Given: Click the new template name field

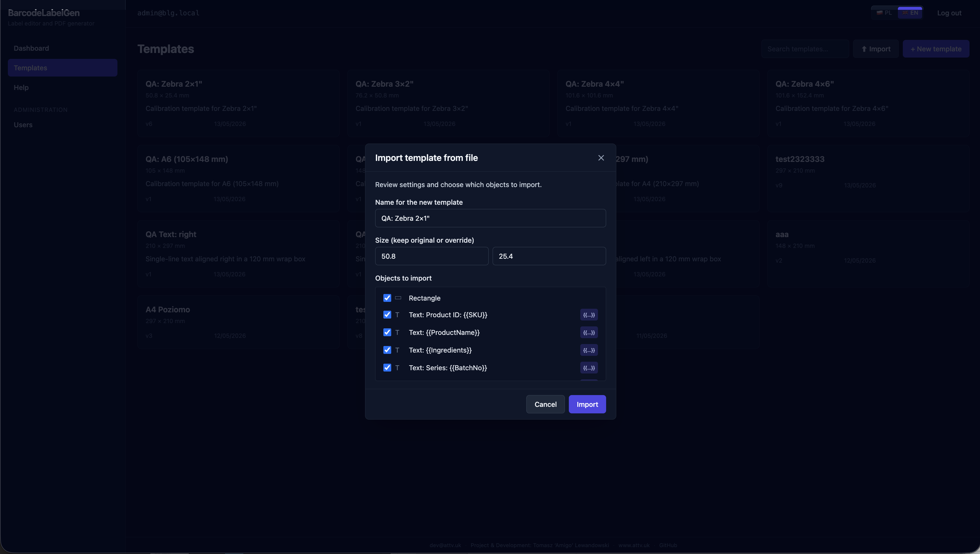Looking at the screenshot, I should pos(490,218).
